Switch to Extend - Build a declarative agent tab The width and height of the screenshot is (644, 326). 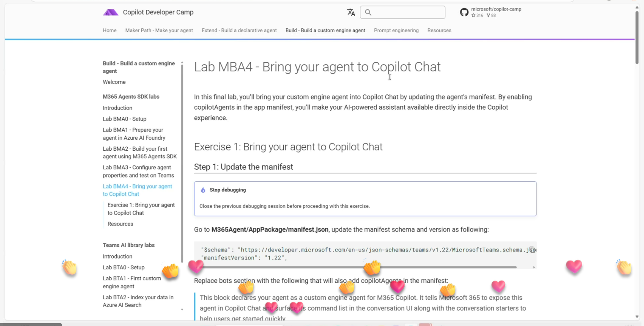pos(239,30)
